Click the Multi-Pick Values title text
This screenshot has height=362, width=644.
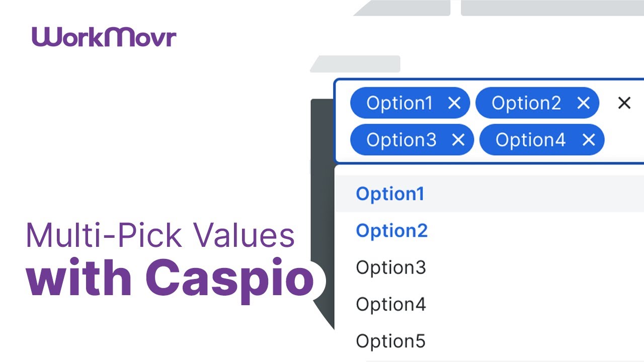(160, 236)
